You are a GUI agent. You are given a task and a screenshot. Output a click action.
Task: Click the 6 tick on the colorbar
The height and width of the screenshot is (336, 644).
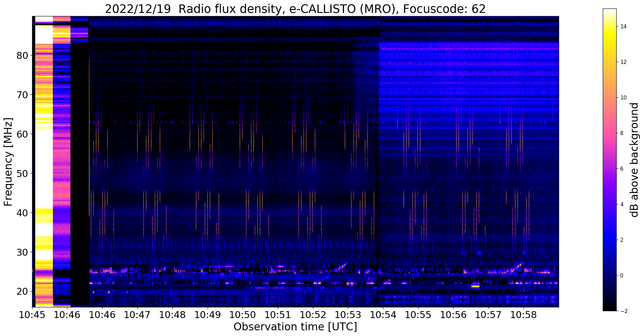pos(621,169)
